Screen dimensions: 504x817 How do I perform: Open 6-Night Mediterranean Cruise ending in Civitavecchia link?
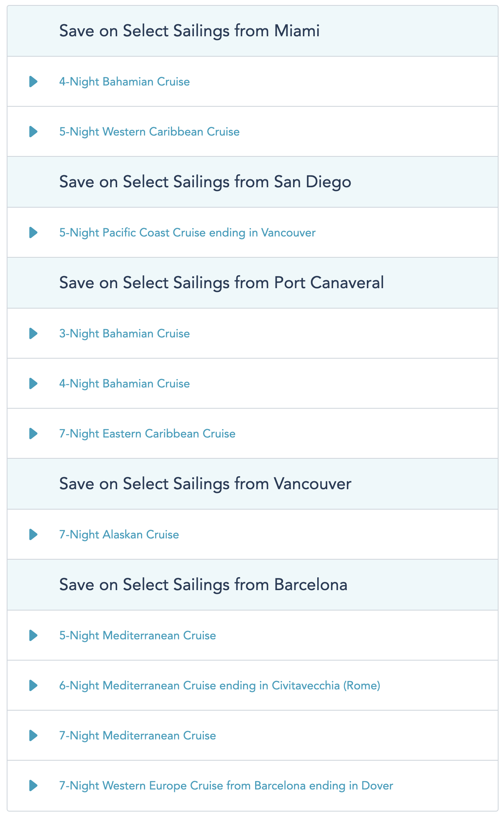pos(220,686)
